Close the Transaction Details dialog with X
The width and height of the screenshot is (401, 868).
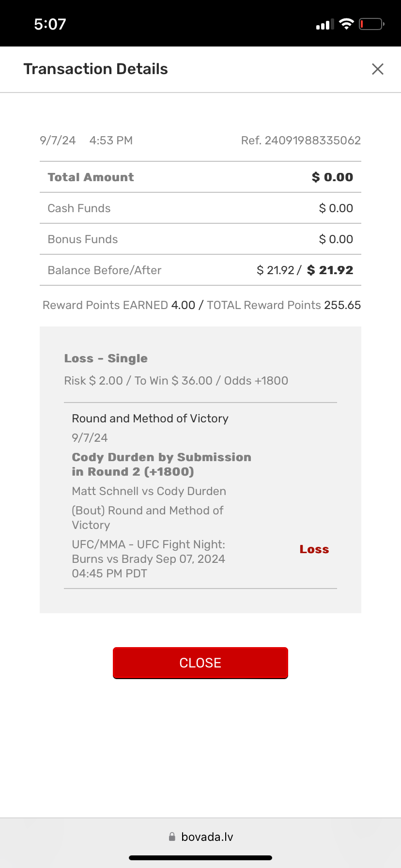(377, 69)
